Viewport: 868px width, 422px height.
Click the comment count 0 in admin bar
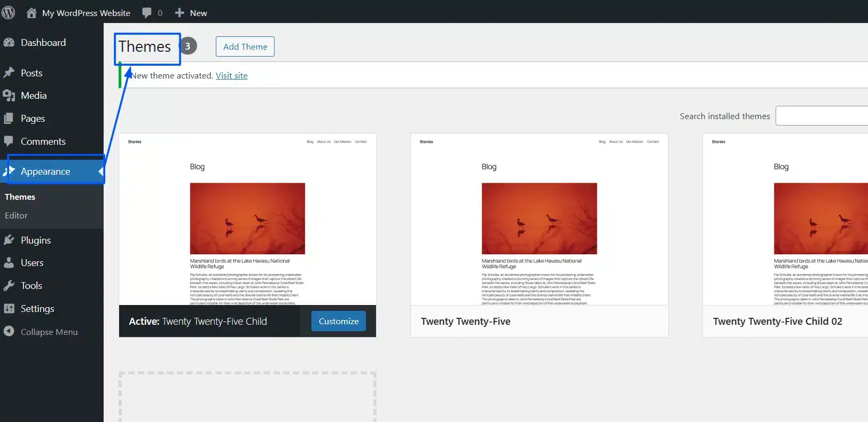[x=160, y=13]
